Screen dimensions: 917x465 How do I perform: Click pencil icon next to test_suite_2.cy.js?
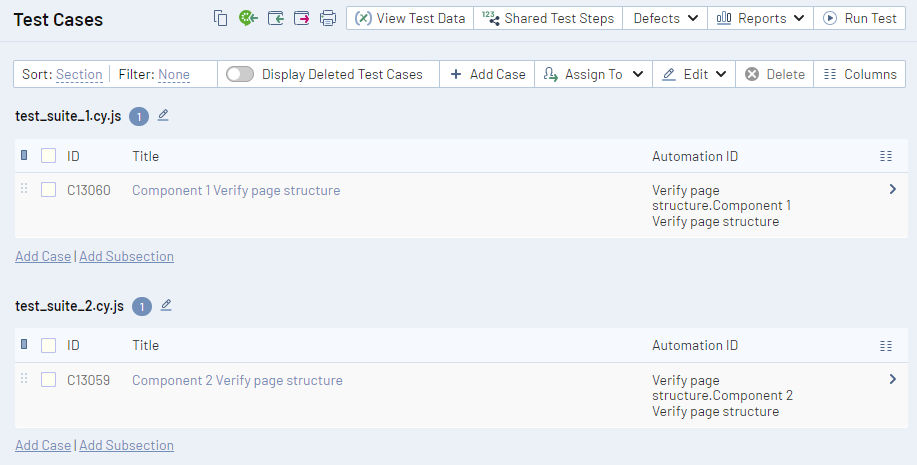[166, 305]
